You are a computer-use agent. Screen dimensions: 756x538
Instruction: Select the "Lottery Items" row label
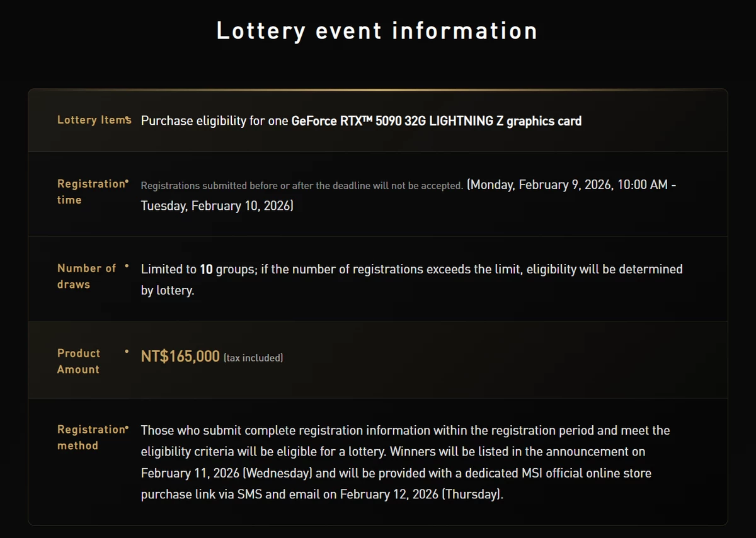click(x=93, y=120)
